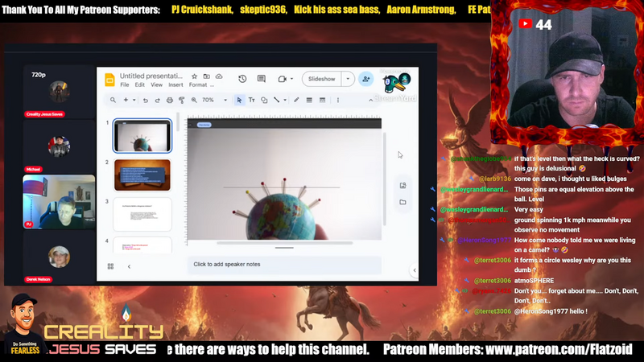Star the Untitled presentation
Image resolution: width=644 pixels, height=362 pixels.
pyautogui.click(x=194, y=76)
